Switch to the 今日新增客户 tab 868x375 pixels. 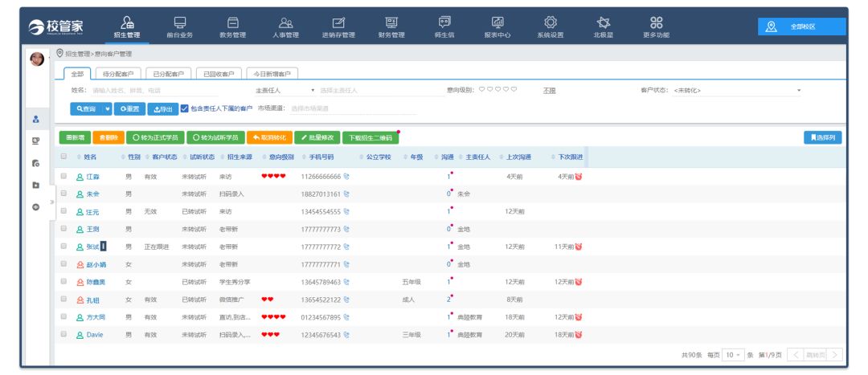pos(272,74)
